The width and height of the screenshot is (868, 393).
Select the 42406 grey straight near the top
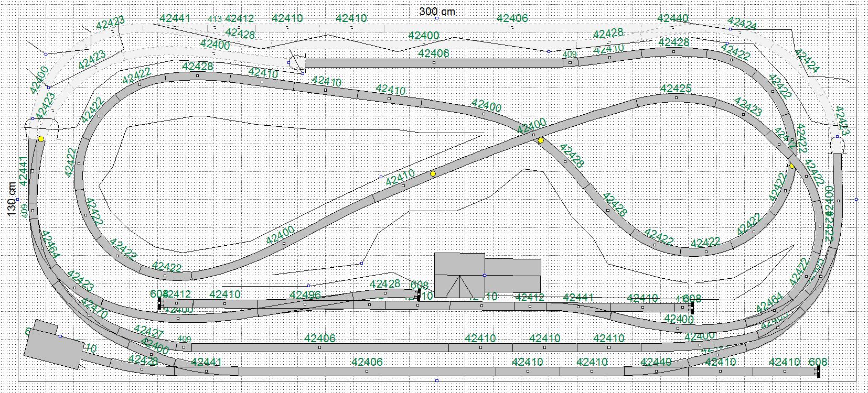[434, 63]
